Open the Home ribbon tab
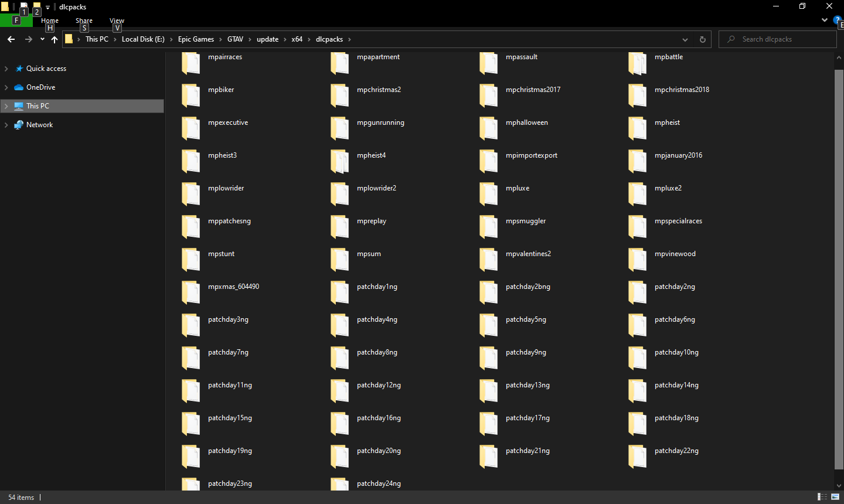 (x=50, y=21)
